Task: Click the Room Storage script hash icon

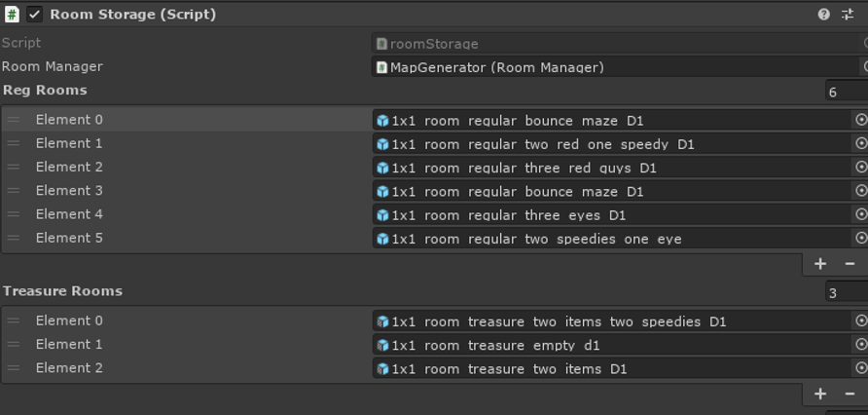Action: (12, 15)
